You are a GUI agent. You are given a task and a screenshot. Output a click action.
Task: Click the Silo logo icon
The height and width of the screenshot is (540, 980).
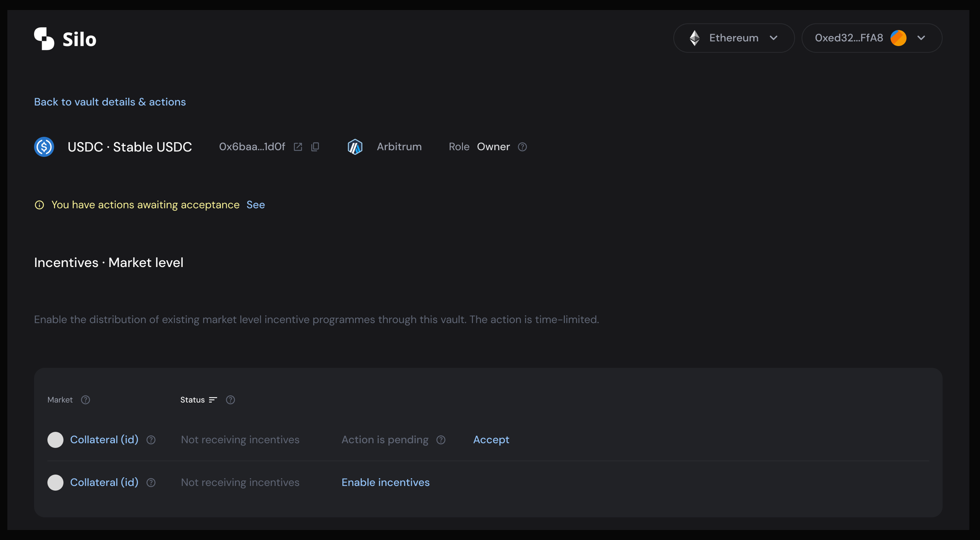[x=44, y=39]
